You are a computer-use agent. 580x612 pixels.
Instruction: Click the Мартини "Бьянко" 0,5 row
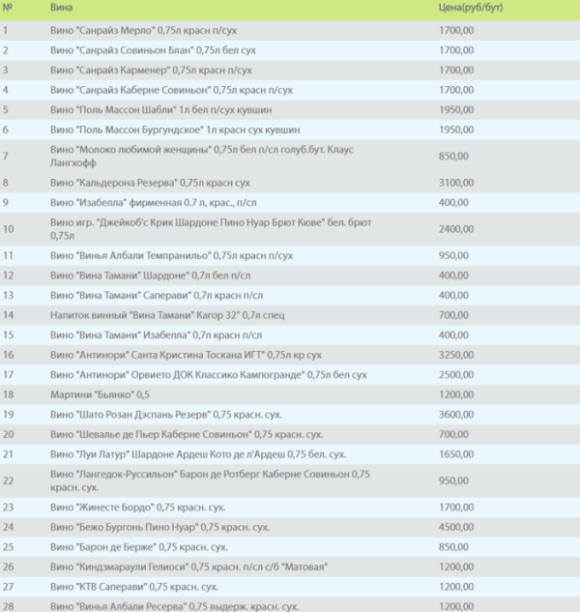coord(290,395)
